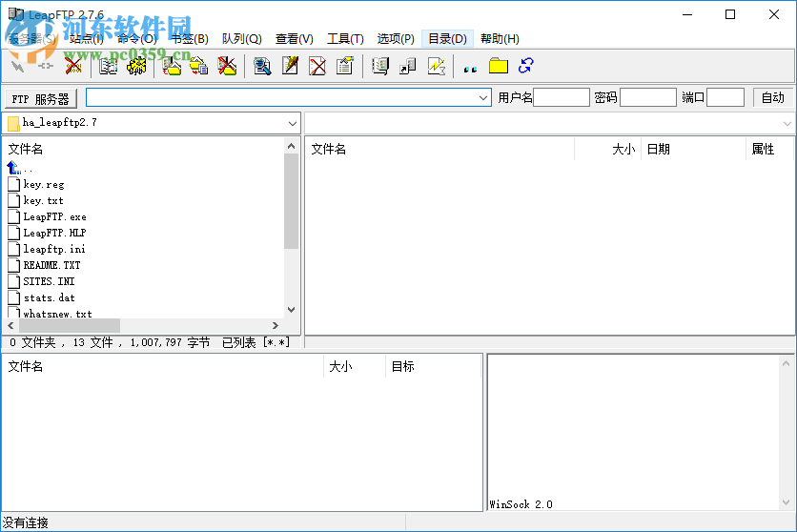
Task: Open the 队列(Q) menu
Action: [x=241, y=39]
